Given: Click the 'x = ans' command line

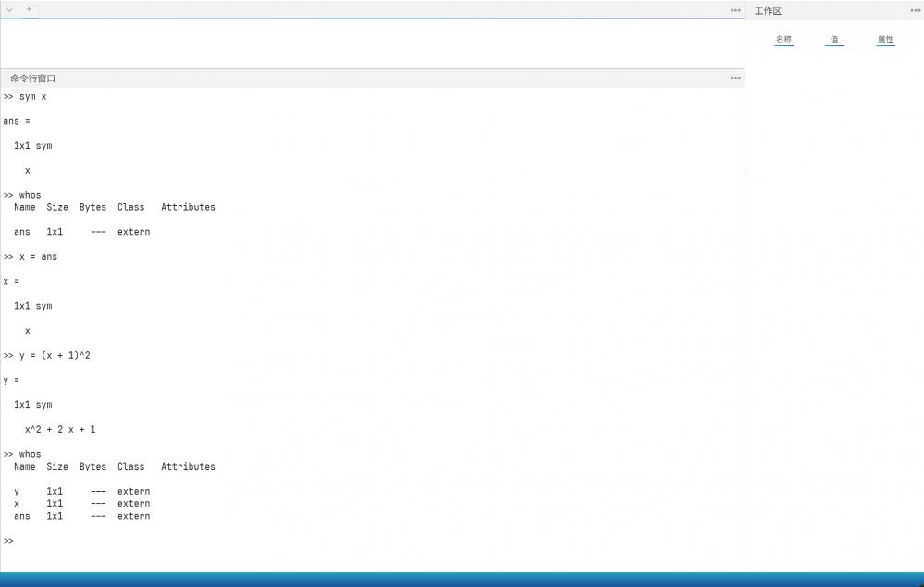Looking at the screenshot, I should 38,257.
